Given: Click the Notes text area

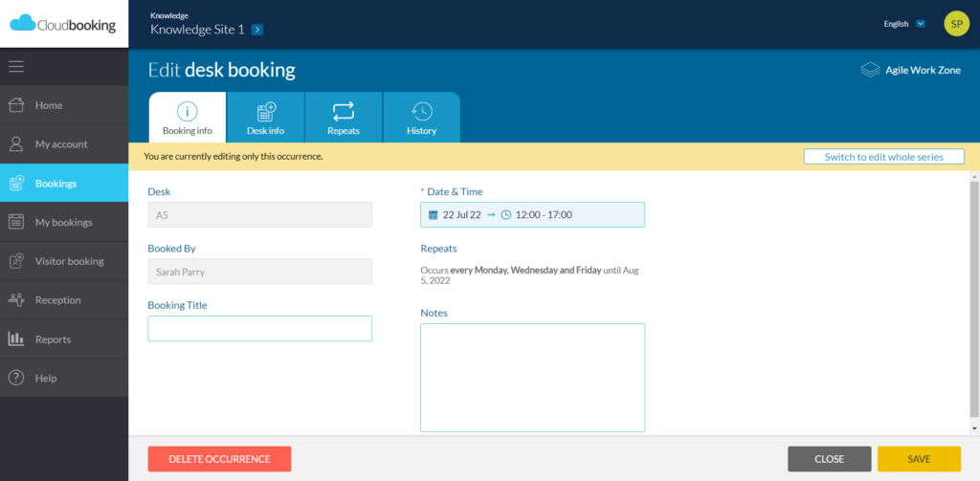Looking at the screenshot, I should pyautogui.click(x=532, y=378).
